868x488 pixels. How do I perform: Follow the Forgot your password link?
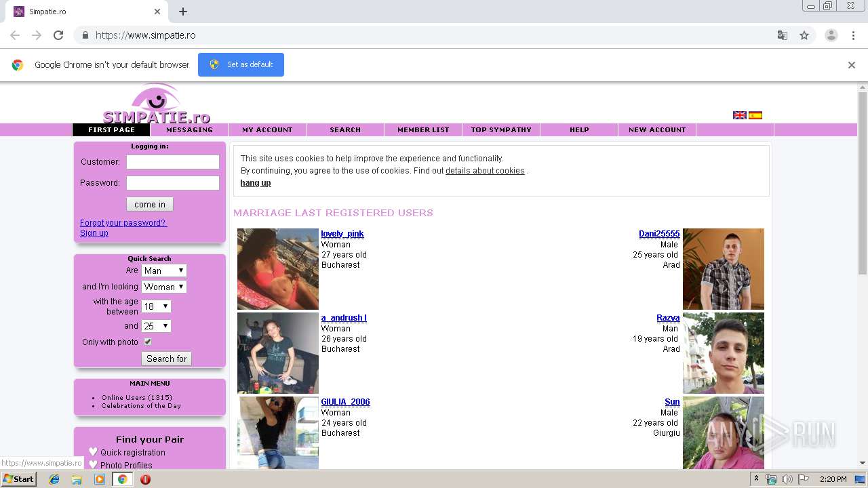coord(123,223)
